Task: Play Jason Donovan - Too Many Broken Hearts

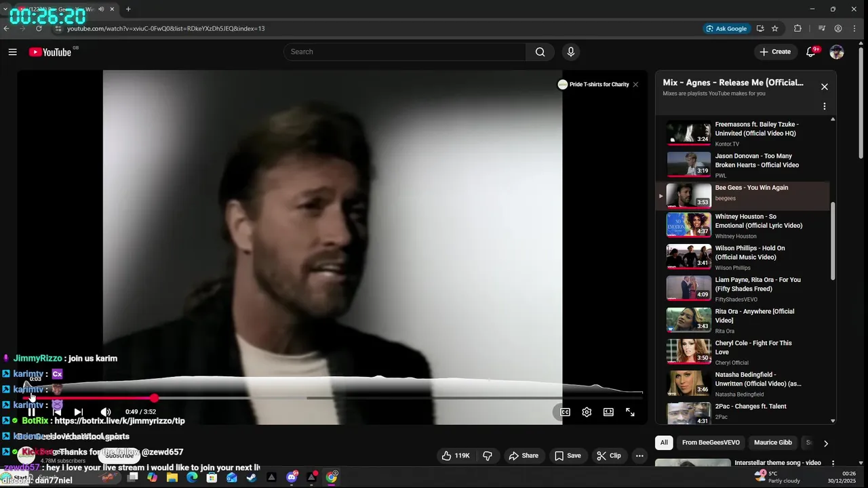Action: point(743,165)
